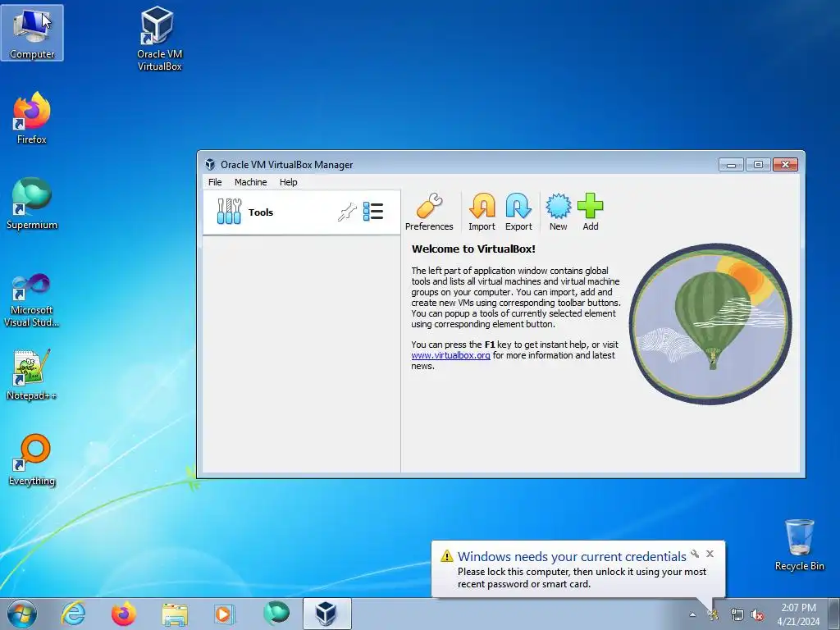Open the File menu
The height and width of the screenshot is (630, 840).
point(215,182)
